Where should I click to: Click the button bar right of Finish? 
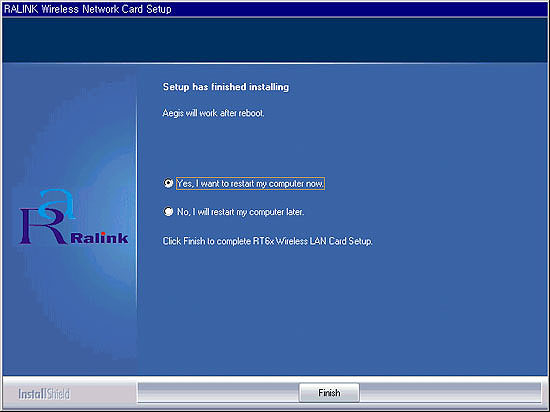tap(450, 393)
